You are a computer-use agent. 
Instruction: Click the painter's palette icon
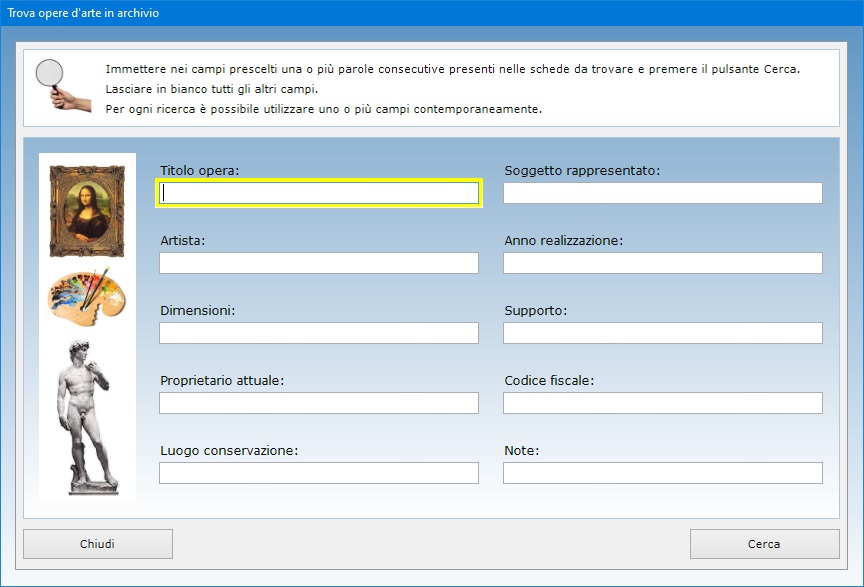[x=88, y=297]
